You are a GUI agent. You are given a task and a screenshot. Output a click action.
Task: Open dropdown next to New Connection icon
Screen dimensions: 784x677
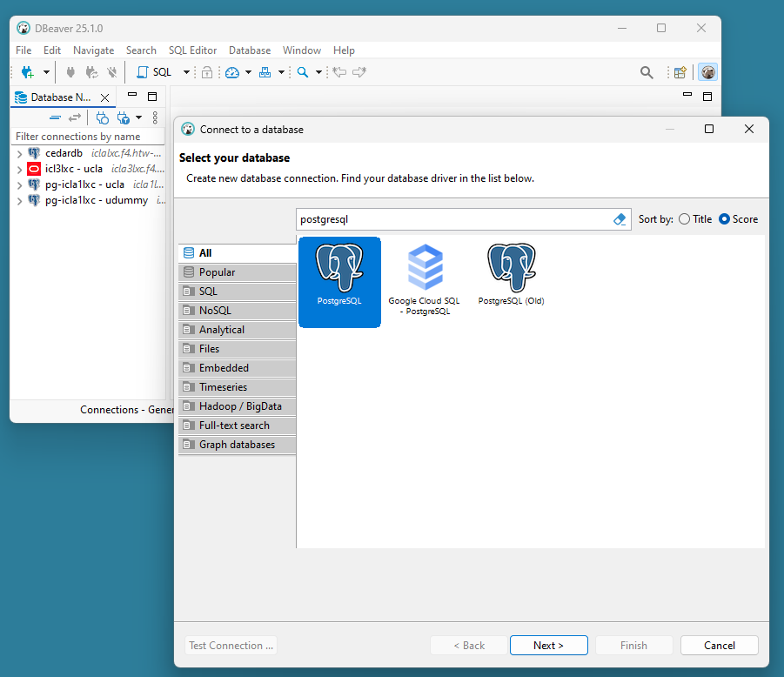pos(46,72)
